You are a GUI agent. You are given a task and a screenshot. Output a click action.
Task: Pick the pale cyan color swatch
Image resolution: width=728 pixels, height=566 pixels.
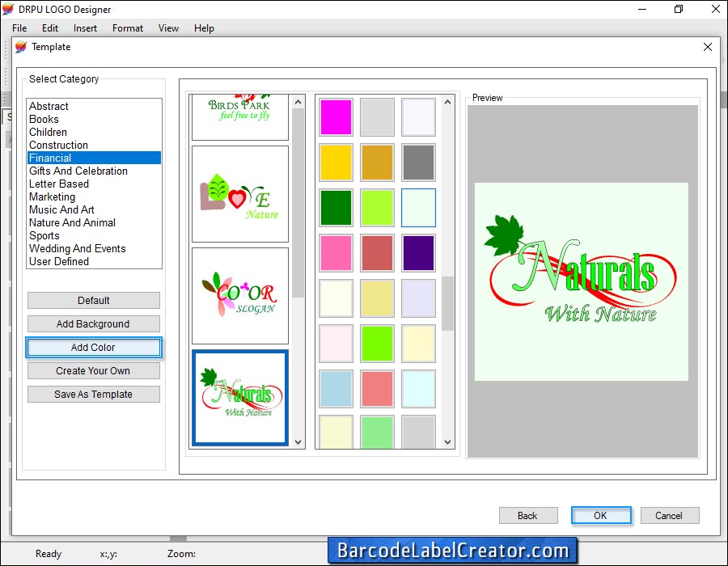point(418,389)
